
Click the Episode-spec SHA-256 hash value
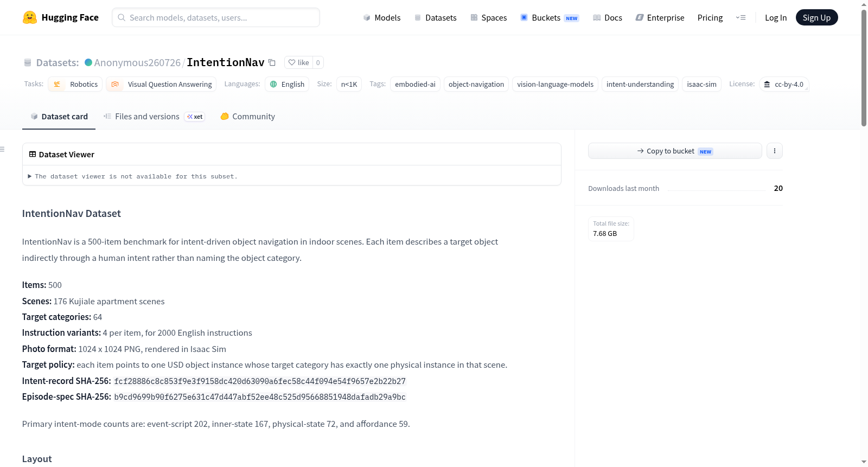coord(260,397)
